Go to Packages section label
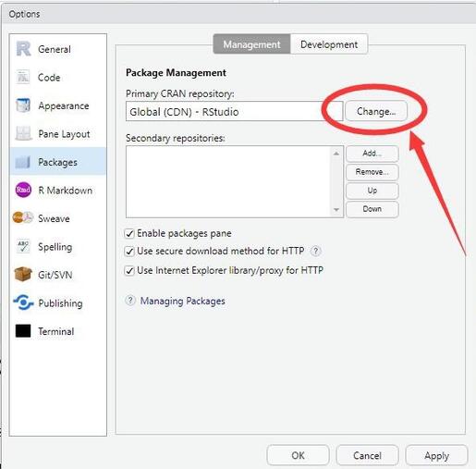The height and width of the screenshot is (469, 476). click(x=57, y=163)
